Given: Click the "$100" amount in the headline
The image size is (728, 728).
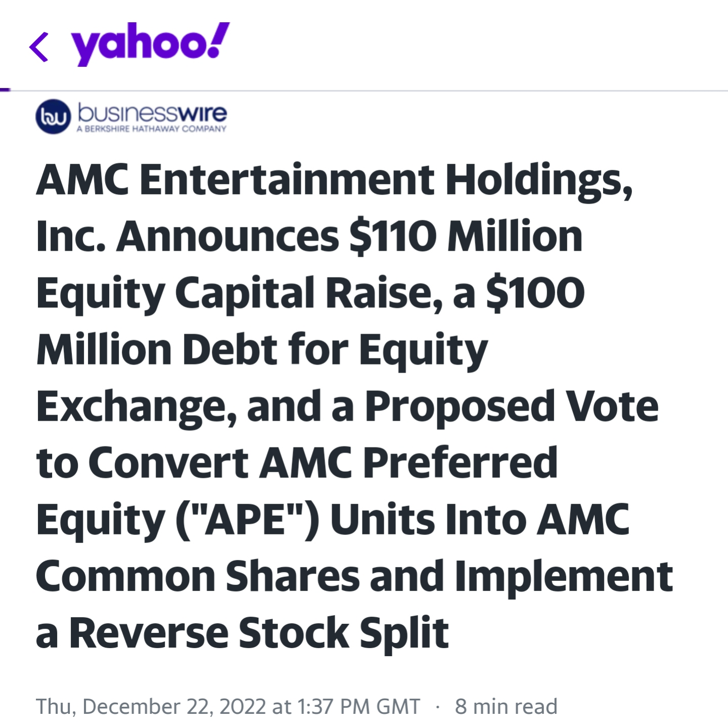Looking at the screenshot, I should tap(535, 293).
